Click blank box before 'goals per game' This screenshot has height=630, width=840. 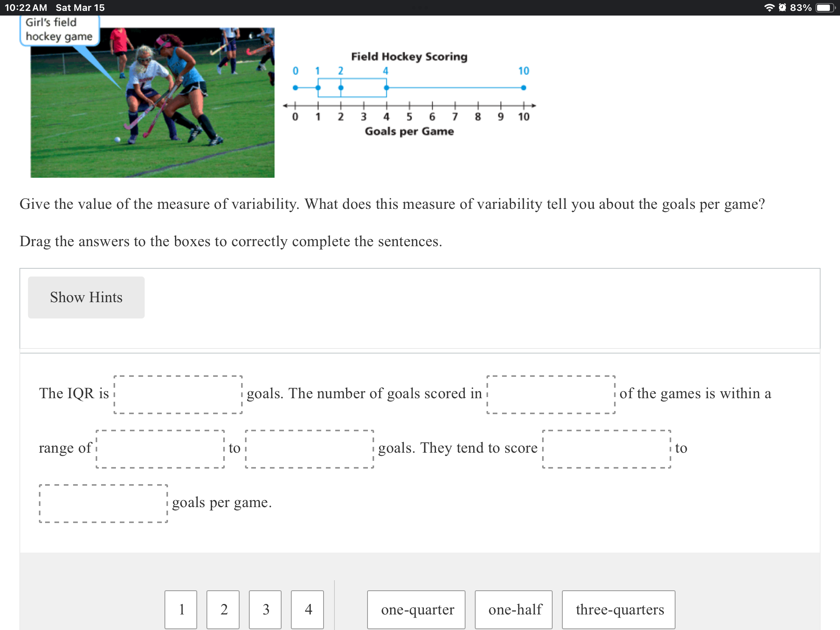tap(103, 504)
